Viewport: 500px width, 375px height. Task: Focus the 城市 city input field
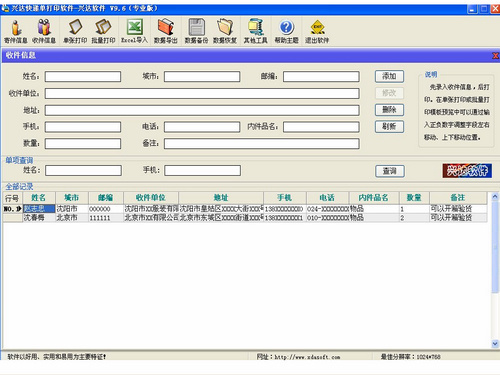[202, 76]
